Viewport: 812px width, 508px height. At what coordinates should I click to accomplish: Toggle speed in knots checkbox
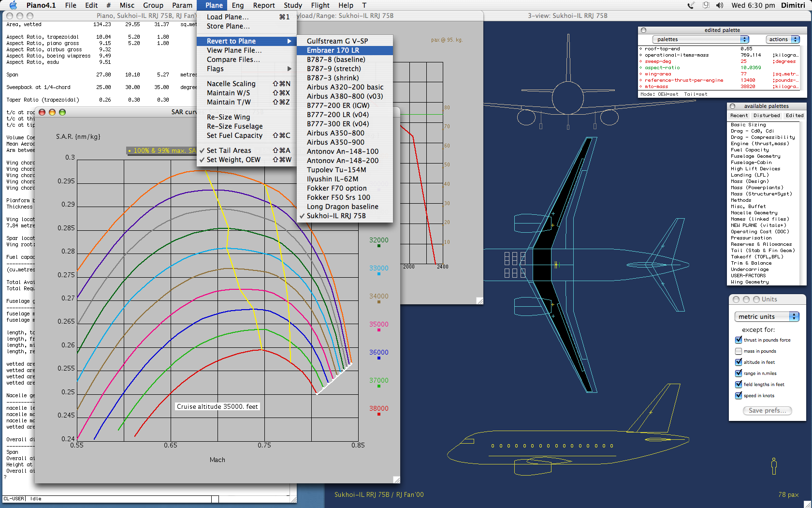pyautogui.click(x=739, y=396)
